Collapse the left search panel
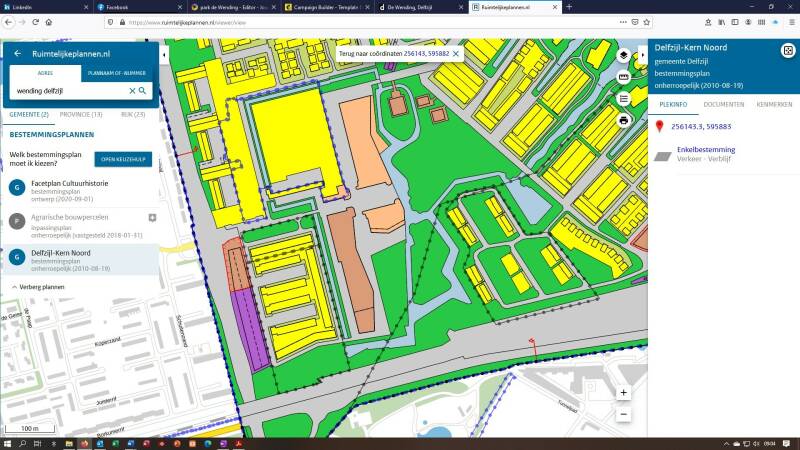Screen dimensions: 800x450 (164, 53)
